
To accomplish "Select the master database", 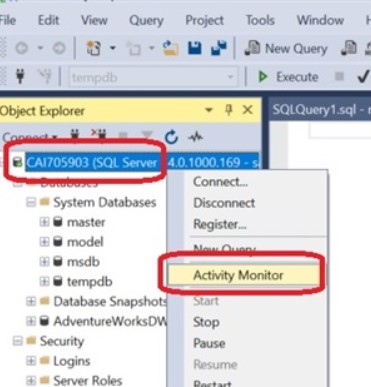I will point(86,222).
